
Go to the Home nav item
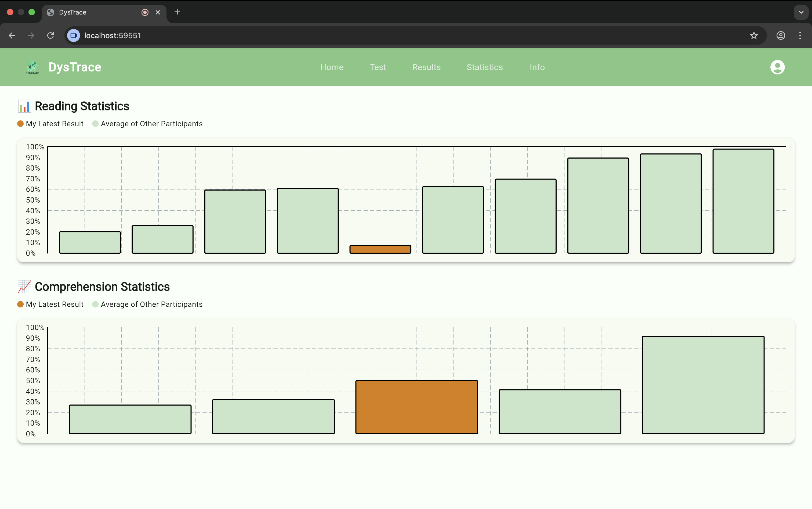pyautogui.click(x=332, y=67)
